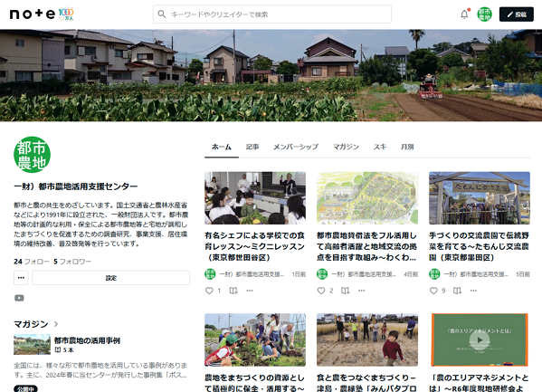Open the green profile avatar menu
The height and width of the screenshot is (392, 542).
(x=484, y=14)
